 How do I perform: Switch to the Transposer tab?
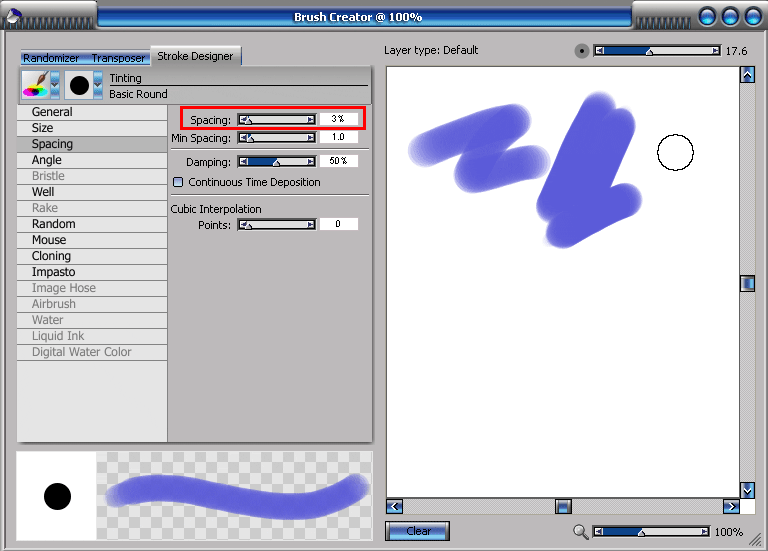(118, 58)
